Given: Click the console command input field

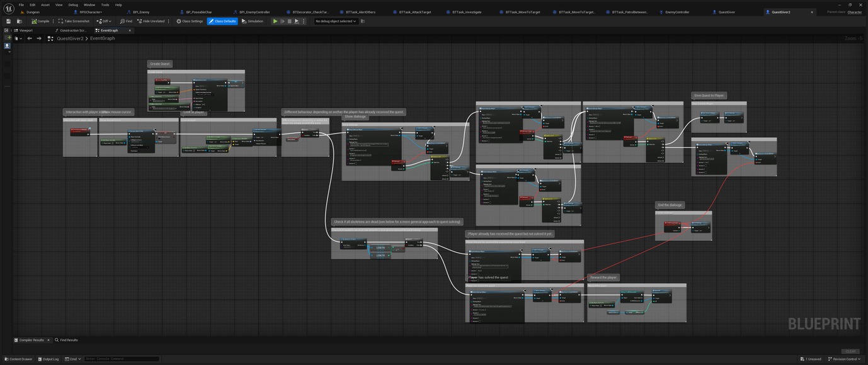Looking at the screenshot, I should click(122, 359).
